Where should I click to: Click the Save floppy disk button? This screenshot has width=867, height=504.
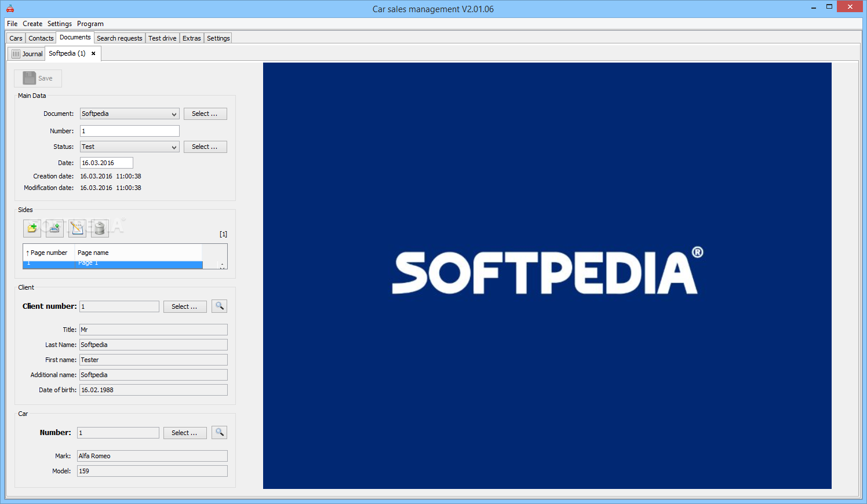tap(38, 78)
